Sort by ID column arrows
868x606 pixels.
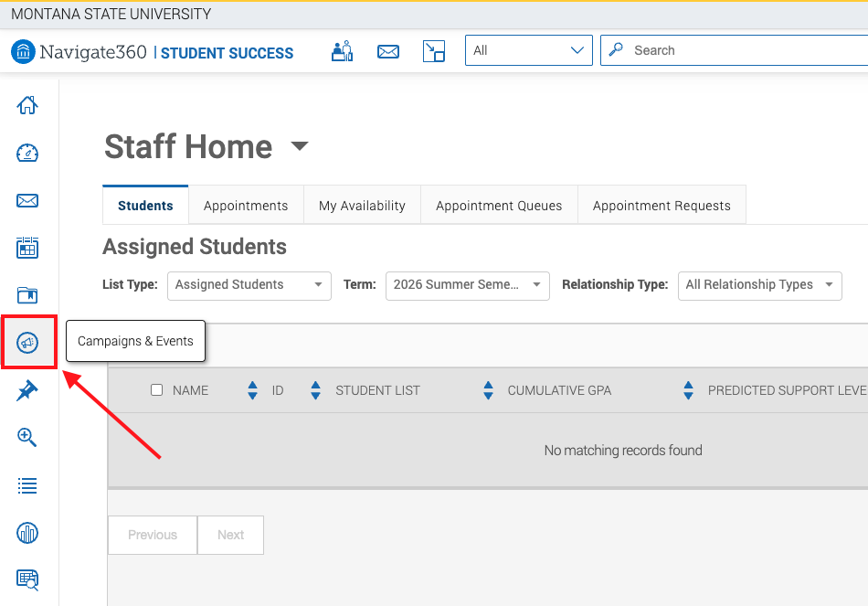315,390
